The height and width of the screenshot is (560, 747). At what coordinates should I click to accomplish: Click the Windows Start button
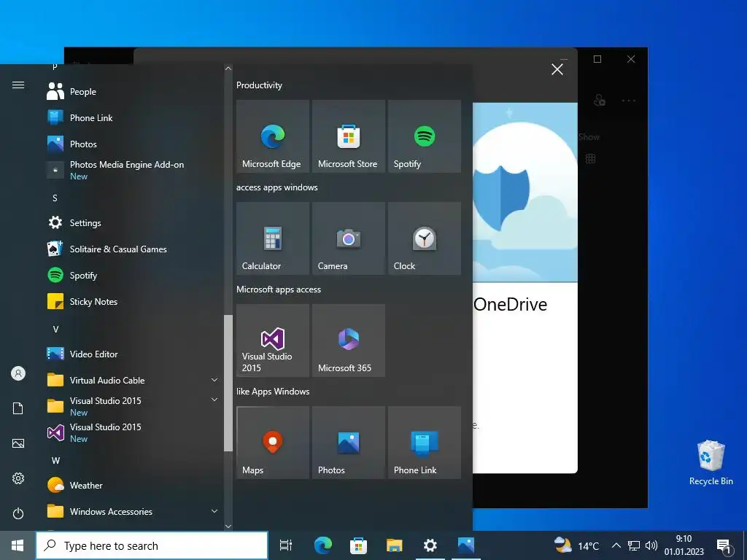pyautogui.click(x=18, y=545)
